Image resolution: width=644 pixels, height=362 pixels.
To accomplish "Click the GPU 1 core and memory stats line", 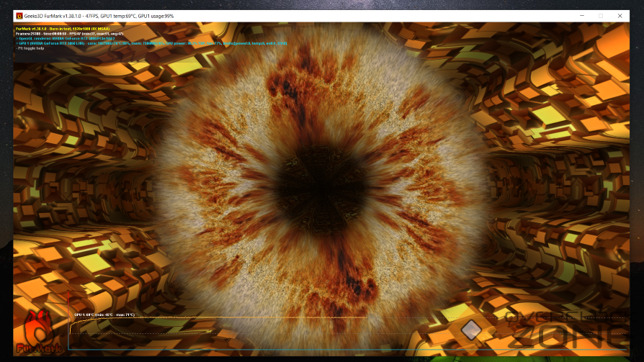I will [x=151, y=43].
